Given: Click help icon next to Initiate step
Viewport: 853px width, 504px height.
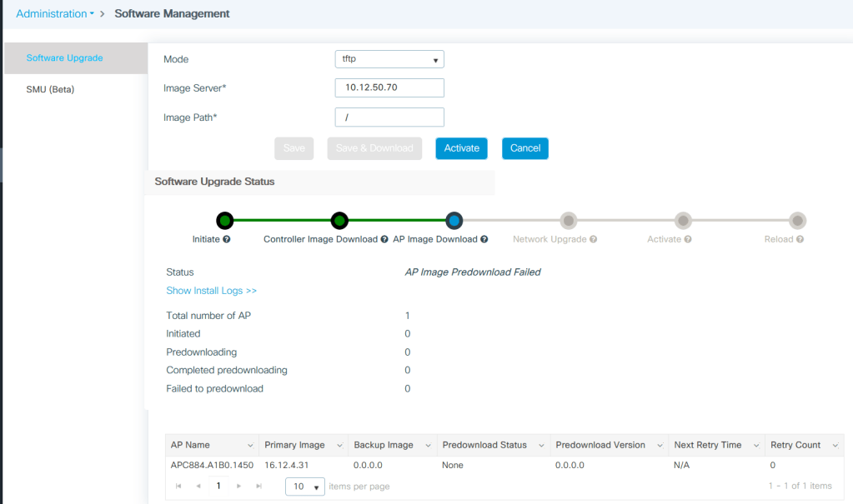Looking at the screenshot, I should 227,239.
